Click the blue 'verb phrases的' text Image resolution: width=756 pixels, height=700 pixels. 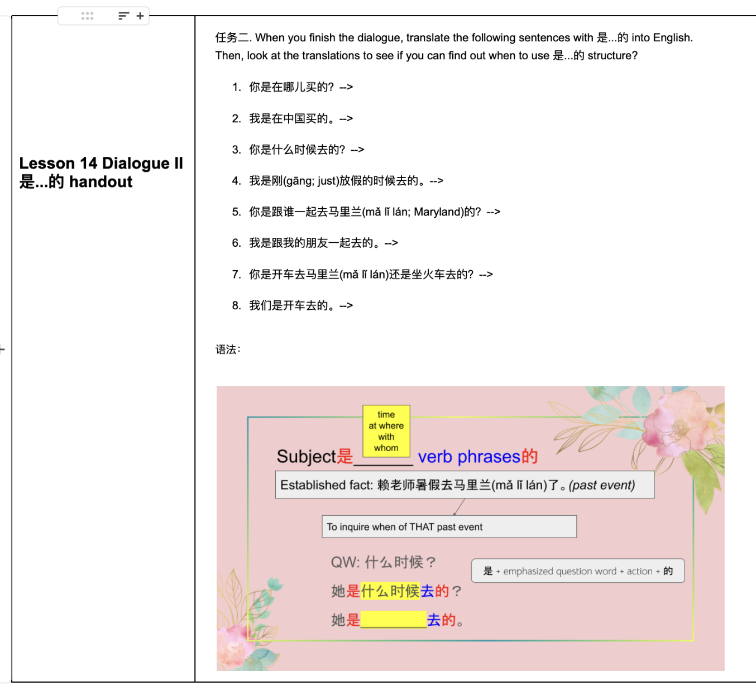point(478,457)
